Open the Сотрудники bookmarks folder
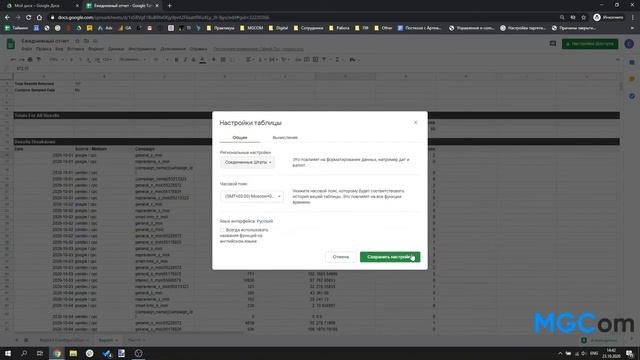Screen dimensions: 640x360 point(308,28)
